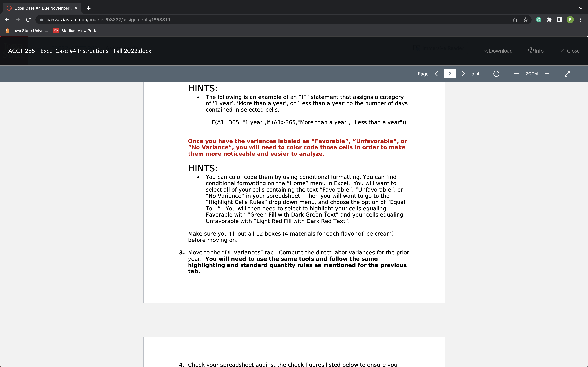This screenshot has height=367, width=588.
Task: Enter fullscreen document view
Action: coord(567,74)
